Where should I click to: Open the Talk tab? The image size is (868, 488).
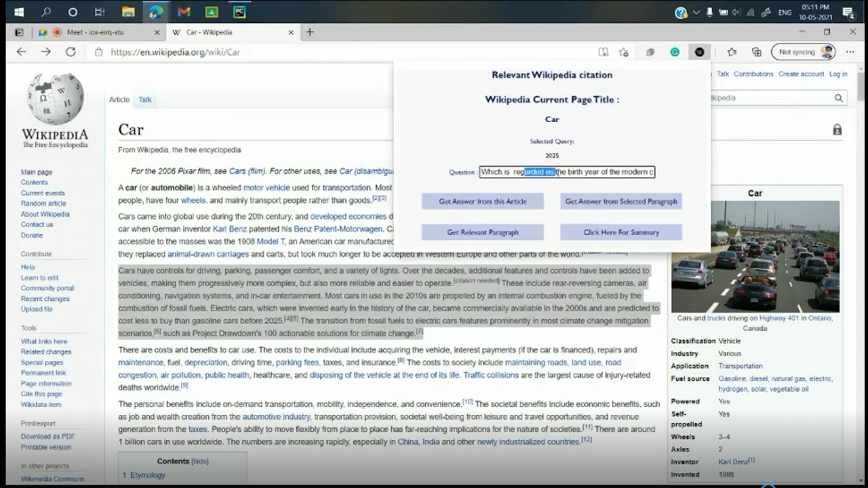coord(145,100)
